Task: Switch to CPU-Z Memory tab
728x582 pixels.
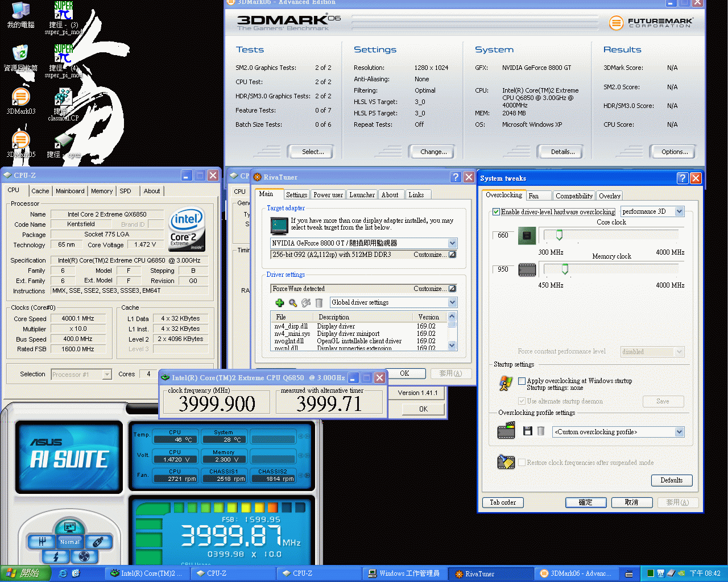Action: pyautogui.click(x=102, y=191)
